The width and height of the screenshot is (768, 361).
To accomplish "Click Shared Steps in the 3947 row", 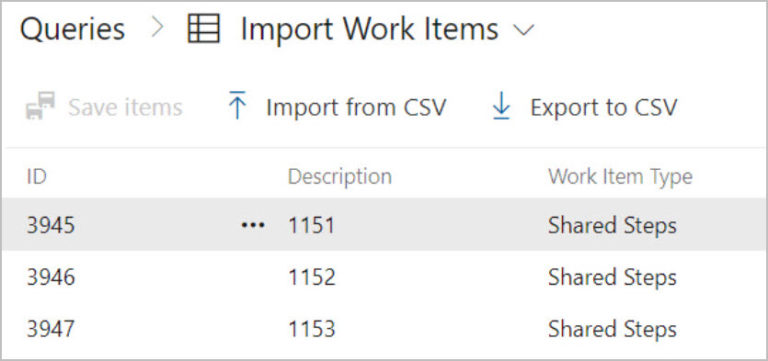I will point(612,329).
